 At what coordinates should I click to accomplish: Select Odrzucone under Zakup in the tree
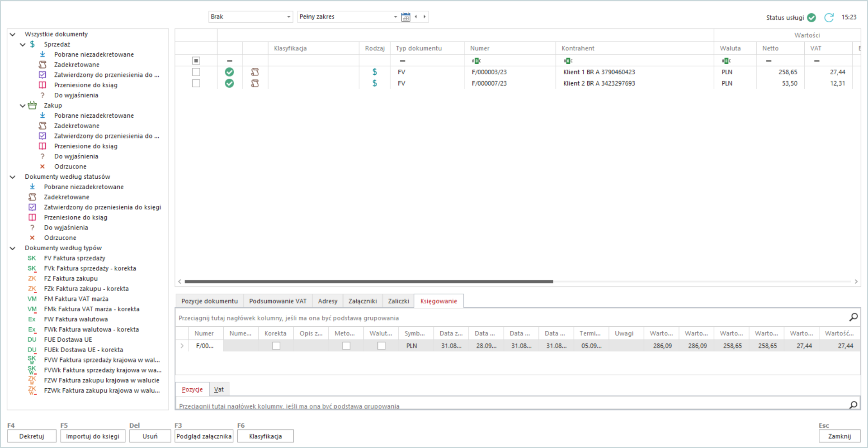point(70,167)
